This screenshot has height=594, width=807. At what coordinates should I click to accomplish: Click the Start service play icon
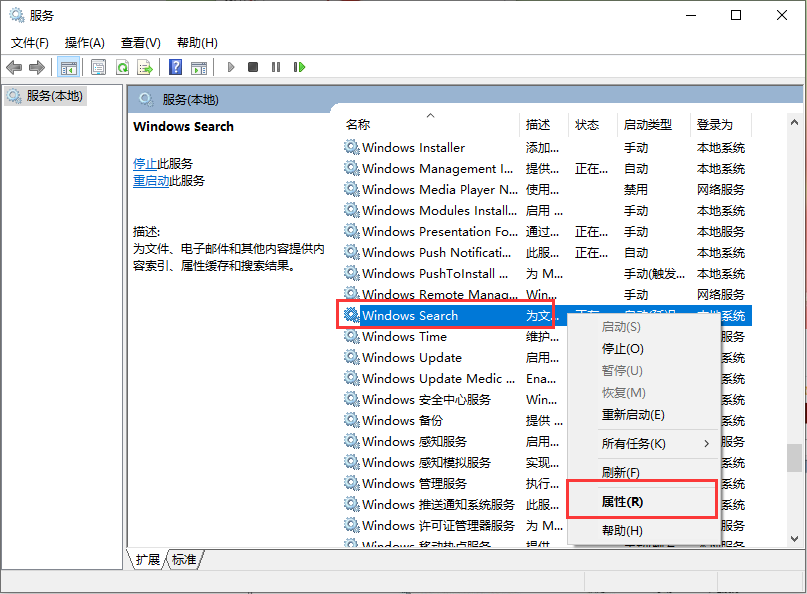pyautogui.click(x=231, y=67)
